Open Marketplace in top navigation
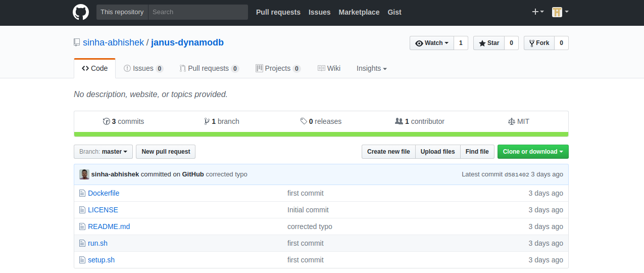 [x=359, y=12]
